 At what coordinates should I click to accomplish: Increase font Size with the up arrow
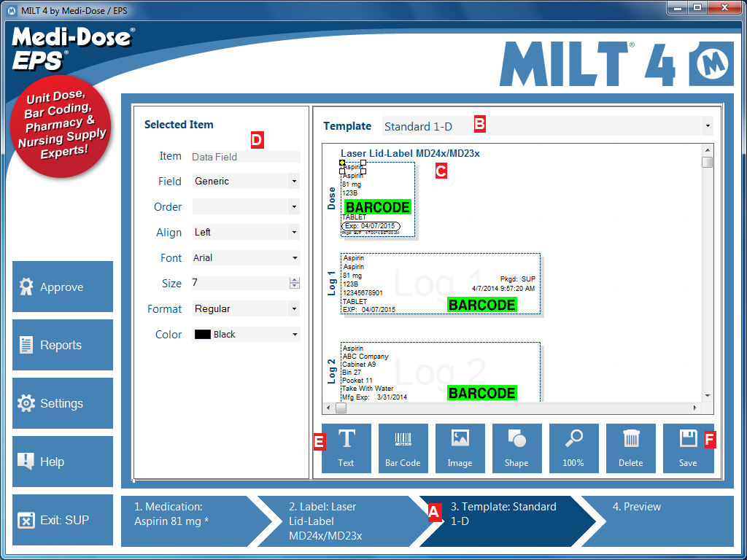(295, 280)
